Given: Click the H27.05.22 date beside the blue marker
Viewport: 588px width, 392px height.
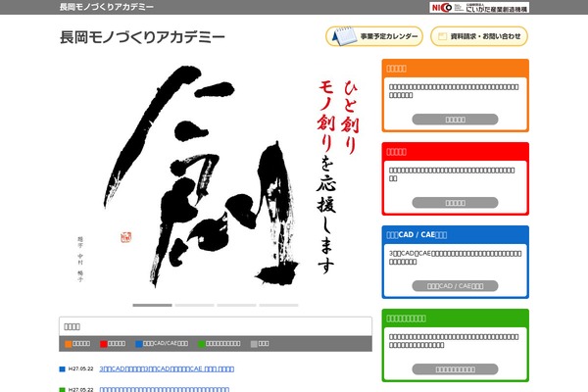Looking at the screenshot, I should point(80,369).
